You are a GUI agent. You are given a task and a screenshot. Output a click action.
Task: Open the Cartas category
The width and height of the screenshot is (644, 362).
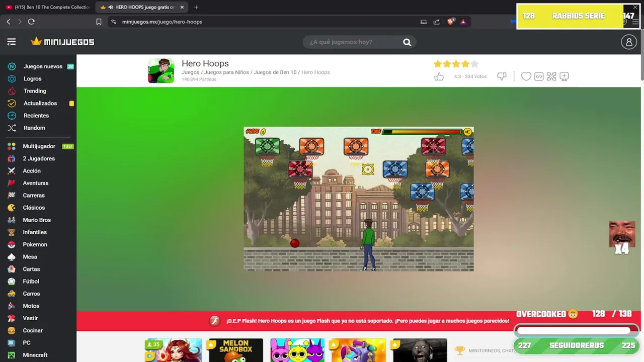click(31, 269)
